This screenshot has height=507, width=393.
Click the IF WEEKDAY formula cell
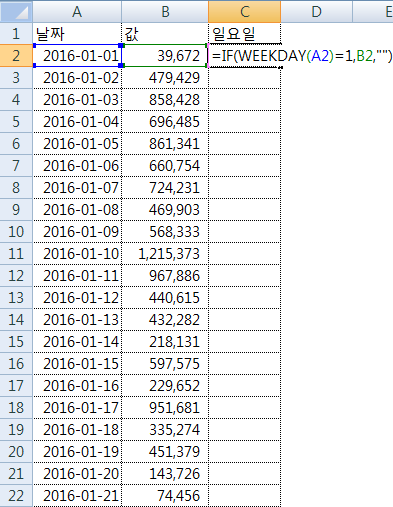[302, 56]
